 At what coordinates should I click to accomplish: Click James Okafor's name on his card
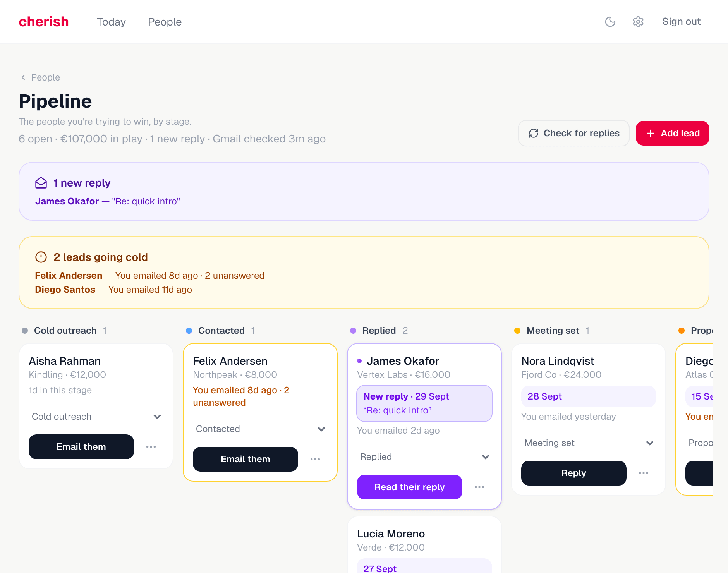click(403, 361)
